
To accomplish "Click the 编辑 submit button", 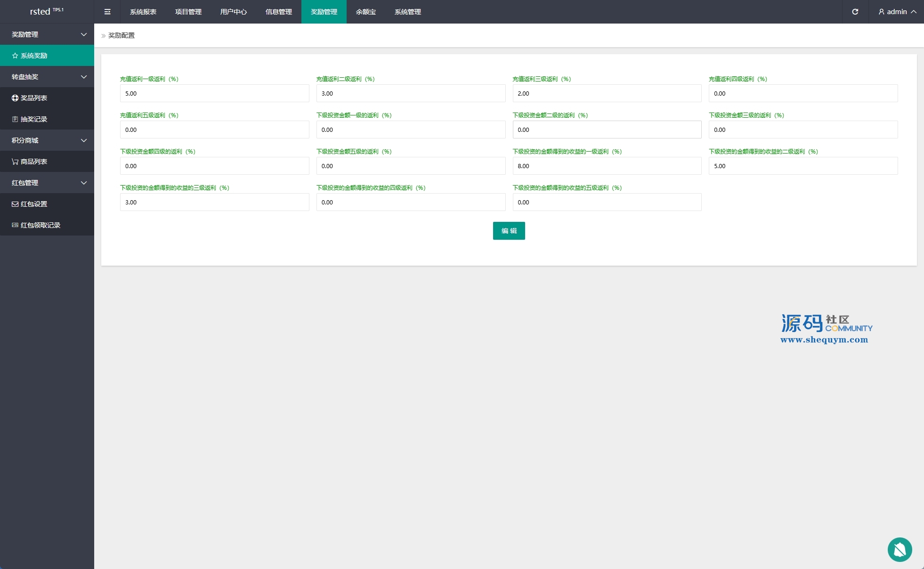I will click(509, 231).
